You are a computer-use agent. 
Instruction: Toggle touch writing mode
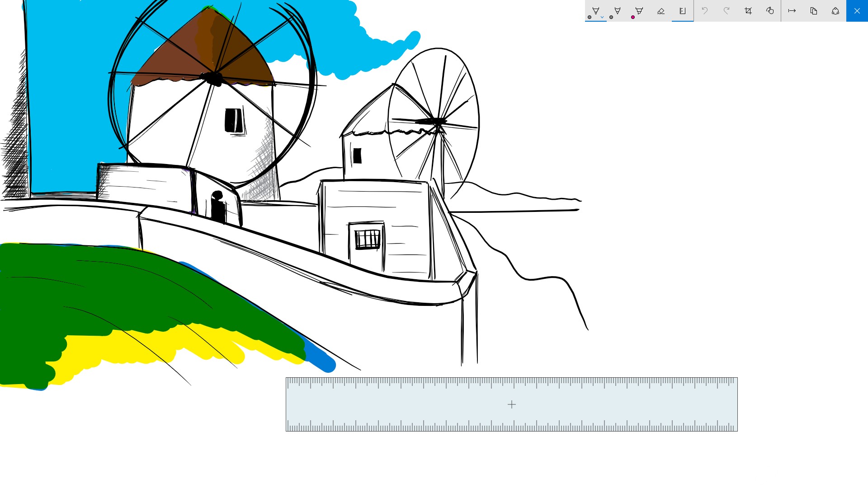[x=770, y=10]
